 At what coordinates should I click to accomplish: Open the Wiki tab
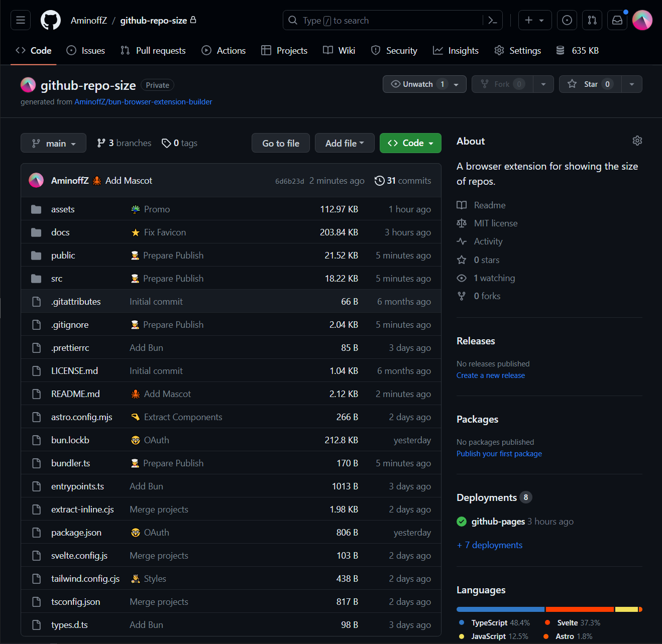pyautogui.click(x=339, y=50)
